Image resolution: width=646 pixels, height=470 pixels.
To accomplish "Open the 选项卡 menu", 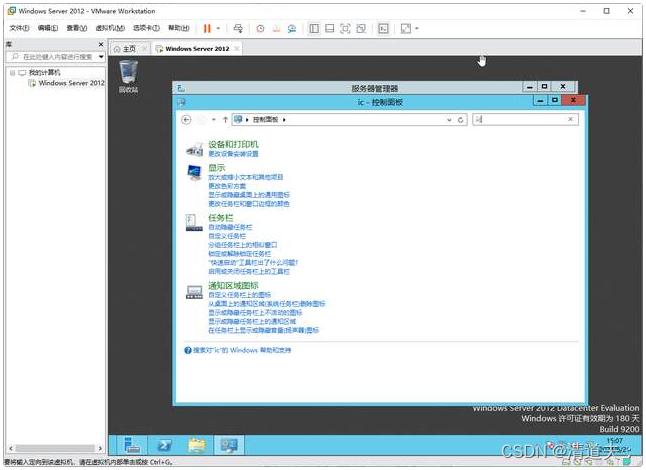I will pos(146,28).
